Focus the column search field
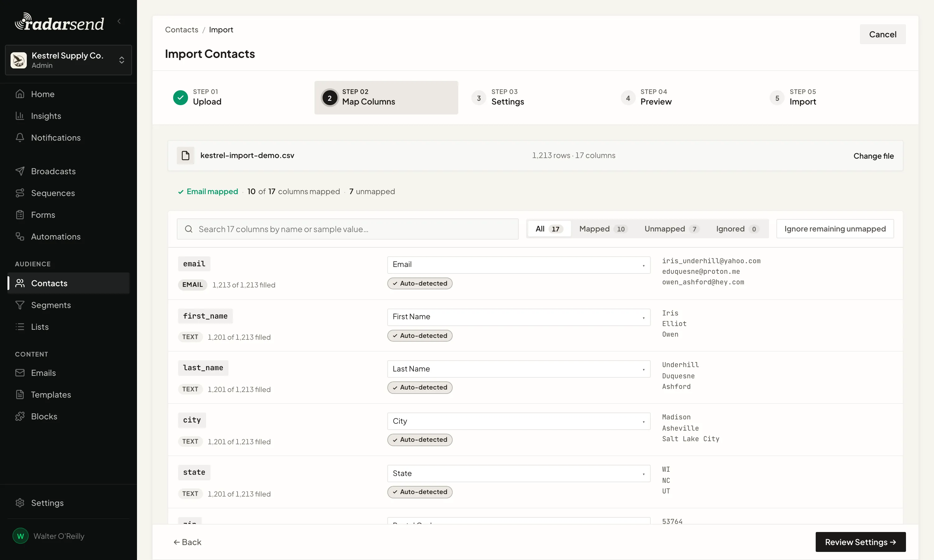934x560 pixels. [348, 229]
